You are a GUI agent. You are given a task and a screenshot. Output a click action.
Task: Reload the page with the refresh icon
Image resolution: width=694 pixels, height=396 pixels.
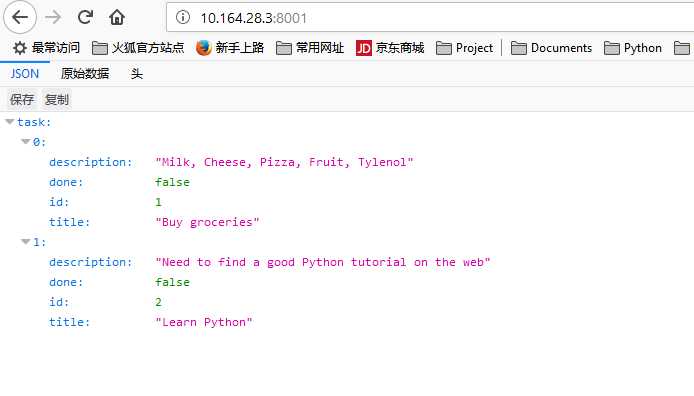pyautogui.click(x=85, y=17)
